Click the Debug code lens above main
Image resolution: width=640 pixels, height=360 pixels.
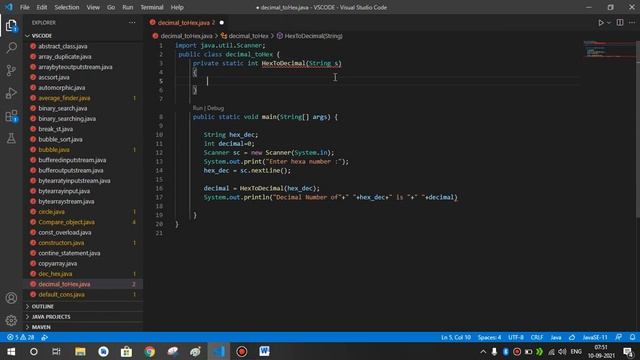(216, 108)
